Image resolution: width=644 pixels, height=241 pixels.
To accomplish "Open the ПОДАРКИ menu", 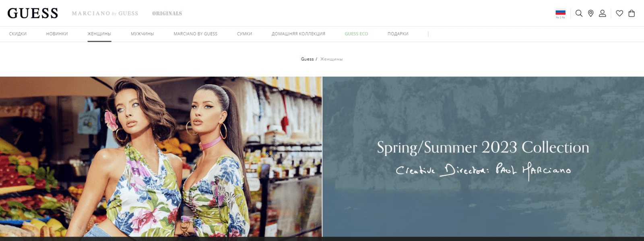I will [398, 34].
